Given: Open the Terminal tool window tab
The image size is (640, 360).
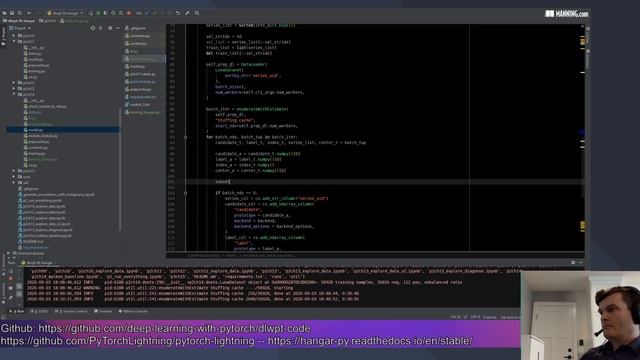Looking at the screenshot, I should click(x=103, y=311).
